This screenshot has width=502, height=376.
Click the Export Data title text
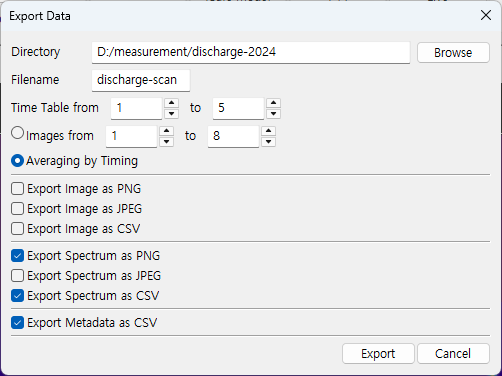coord(40,16)
